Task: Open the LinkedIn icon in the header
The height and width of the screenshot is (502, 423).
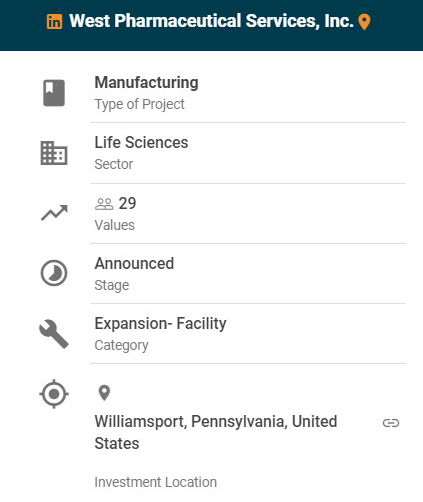Action: (54, 22)
